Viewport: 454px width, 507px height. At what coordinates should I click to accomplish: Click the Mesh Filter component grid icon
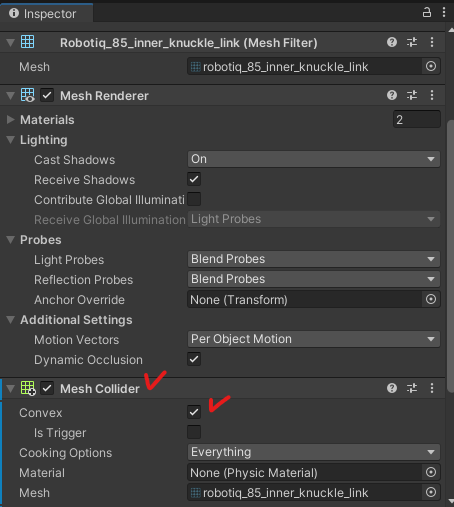pyautogui.click(x=27, y=42)
